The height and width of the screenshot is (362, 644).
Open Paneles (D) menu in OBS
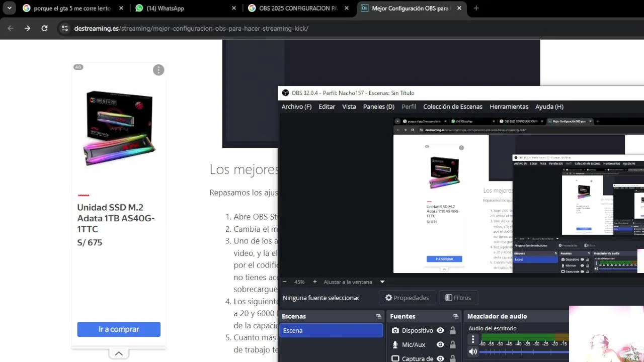[x=379, y=107]
